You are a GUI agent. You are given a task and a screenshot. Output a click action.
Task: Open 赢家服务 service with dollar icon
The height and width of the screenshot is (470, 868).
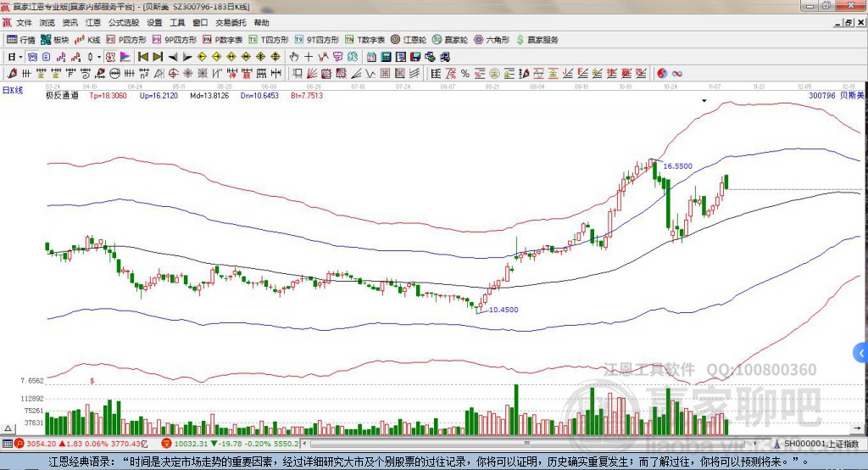tap(537, 40)
